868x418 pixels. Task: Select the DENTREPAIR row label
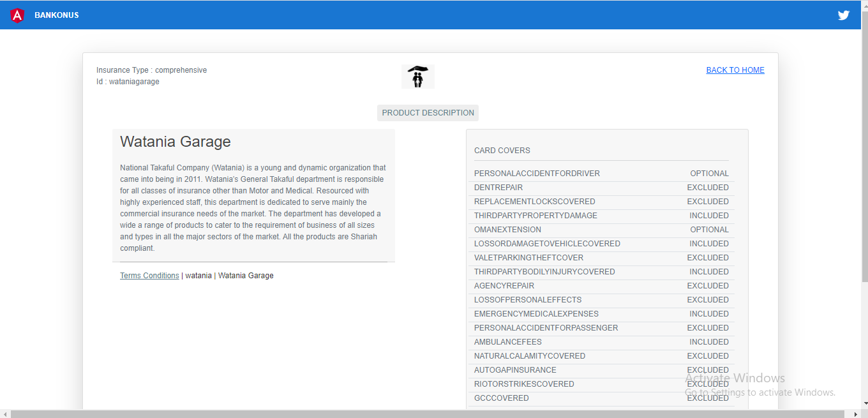coord(498,188)
